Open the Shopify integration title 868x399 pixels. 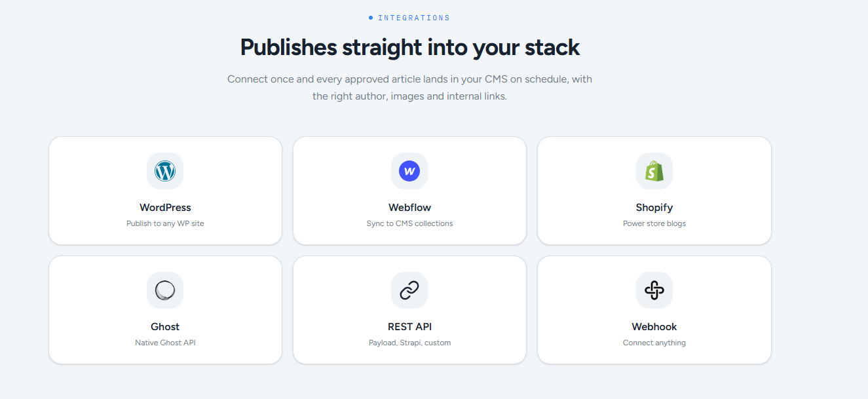[654, 208]
